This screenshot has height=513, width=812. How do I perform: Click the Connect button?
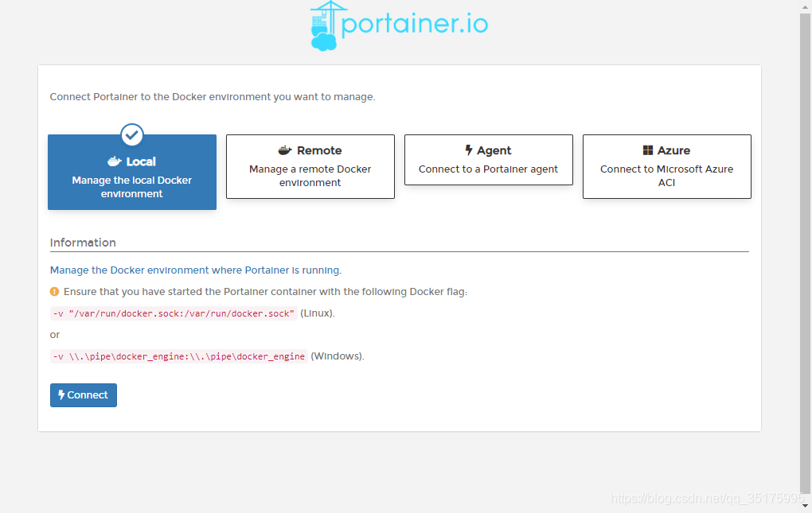[84, 395]
